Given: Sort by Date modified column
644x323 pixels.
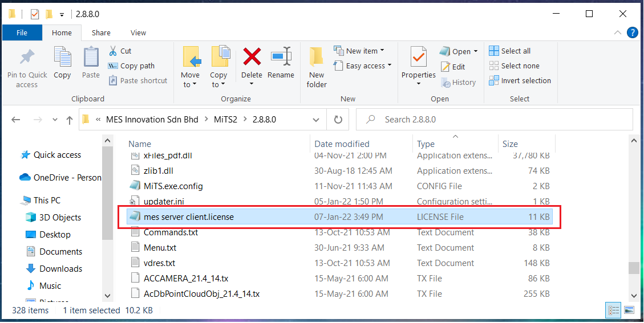Looking at the screenshot, I should [342, 144].
